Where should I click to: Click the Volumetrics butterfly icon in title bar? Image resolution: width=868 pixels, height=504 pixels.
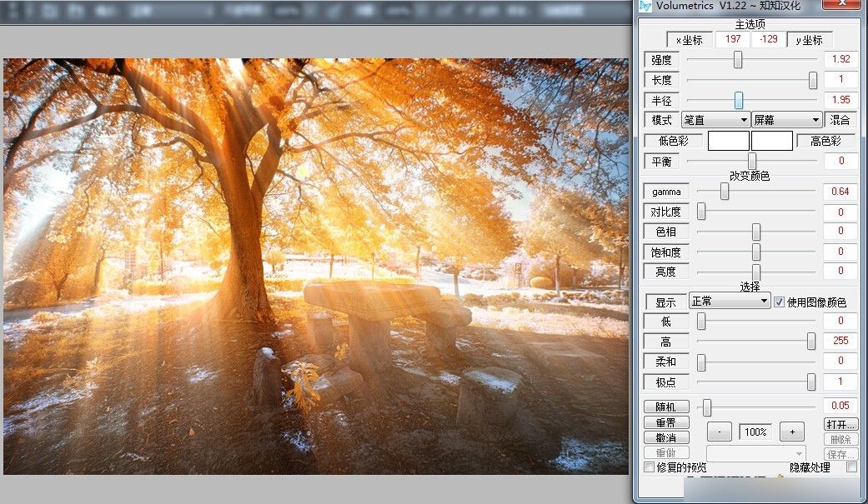(645, 6)
